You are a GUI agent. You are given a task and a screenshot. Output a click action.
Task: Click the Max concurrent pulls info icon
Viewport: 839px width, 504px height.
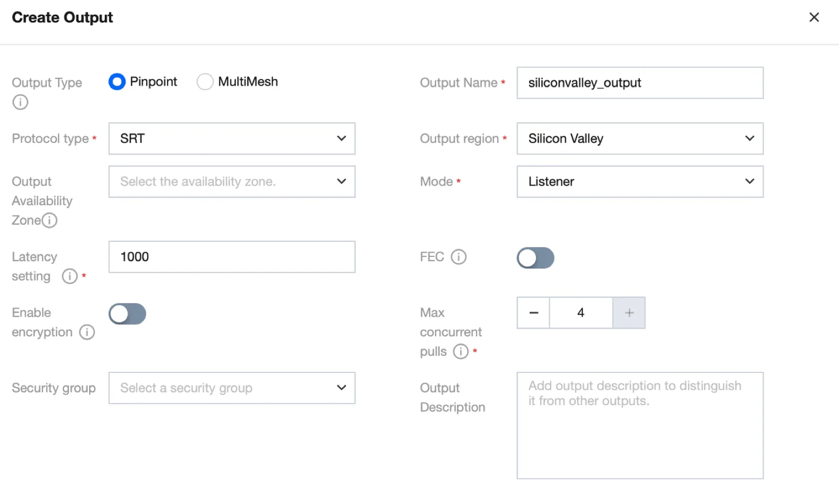[x=460, y=351]
